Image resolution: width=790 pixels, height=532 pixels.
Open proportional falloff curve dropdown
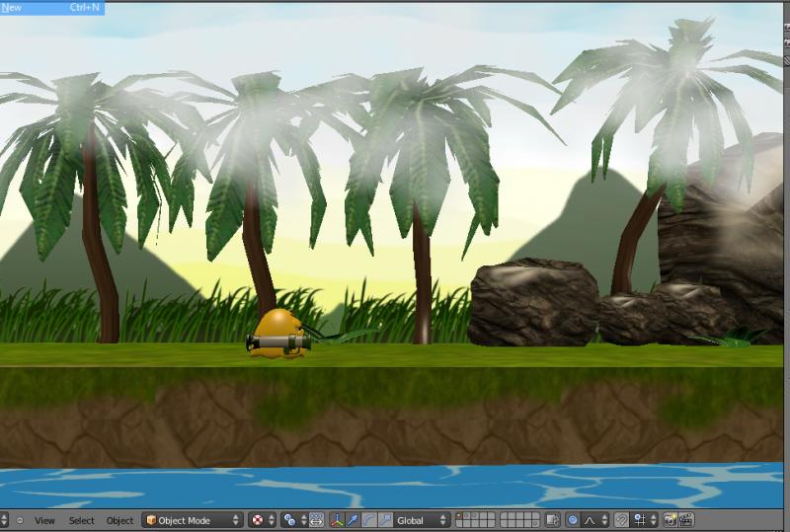595,520
